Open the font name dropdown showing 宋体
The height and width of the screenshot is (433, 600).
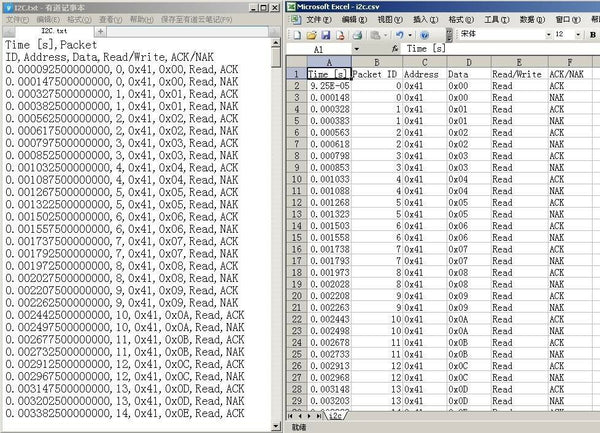pyautogui.click(x=548, y=34)
